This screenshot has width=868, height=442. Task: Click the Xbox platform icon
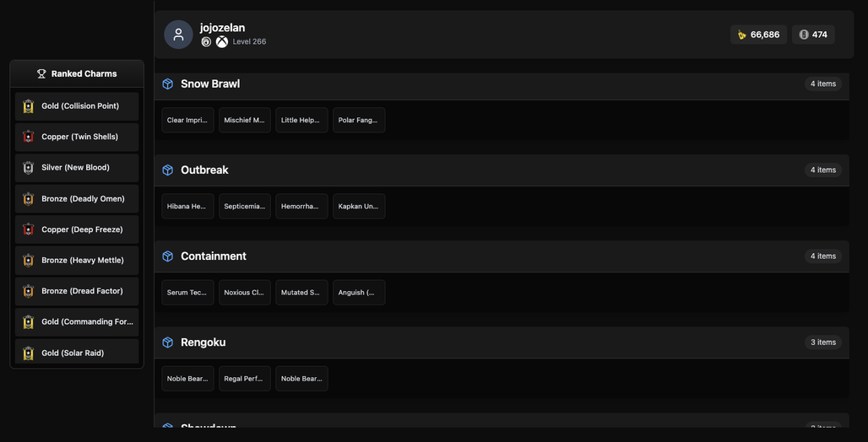(x=222, y=42)
